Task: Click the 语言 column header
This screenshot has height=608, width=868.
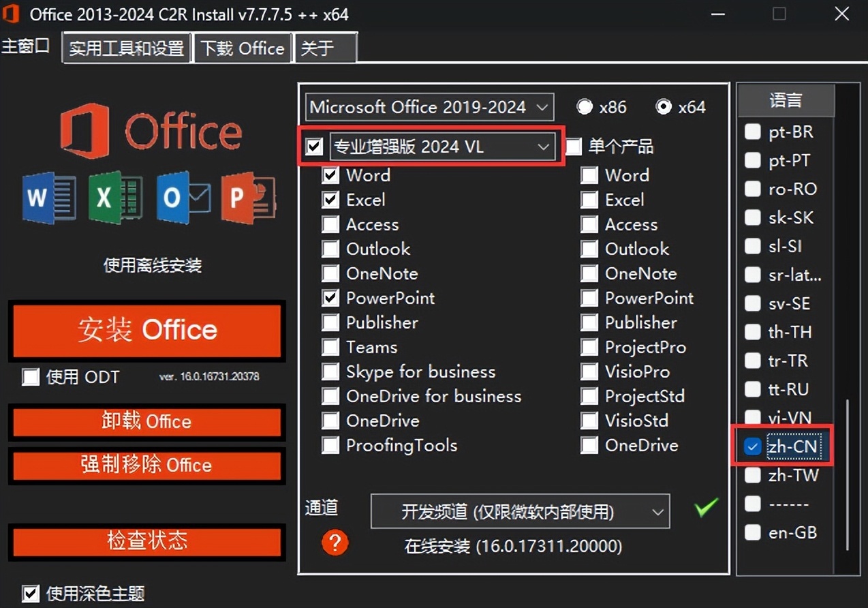Action: (x=786, y=100)
